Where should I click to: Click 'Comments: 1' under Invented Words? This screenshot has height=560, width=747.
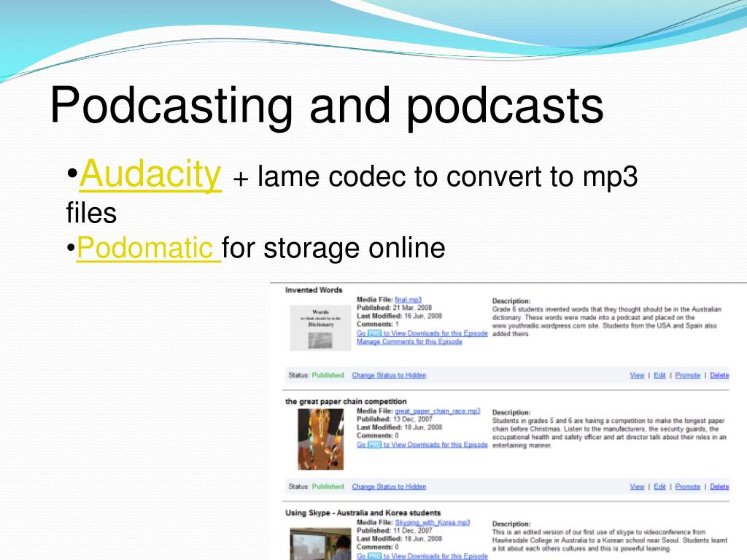(x=378, y=324)
